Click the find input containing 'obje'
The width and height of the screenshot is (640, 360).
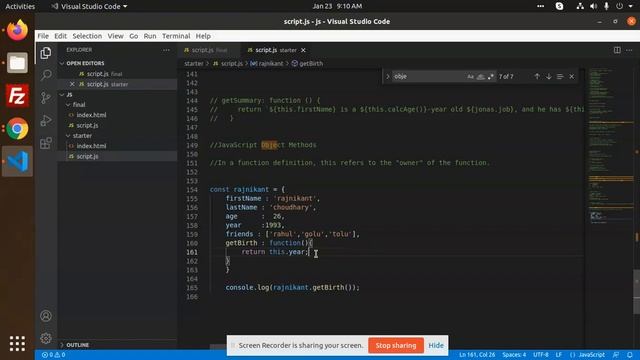[x=429, y=76]
